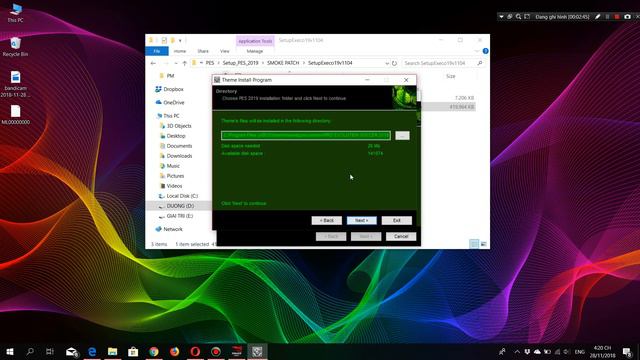Switch Explorer to large icons view
Screen dimensions: 640x360
pyautogui.click(x=483, y=244)
